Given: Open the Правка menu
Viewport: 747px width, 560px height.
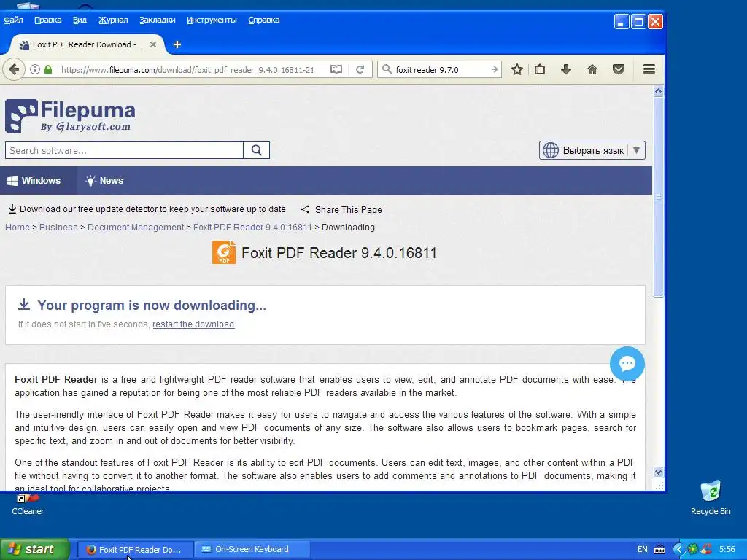Looking at the screenshot, I should (47, 20).
